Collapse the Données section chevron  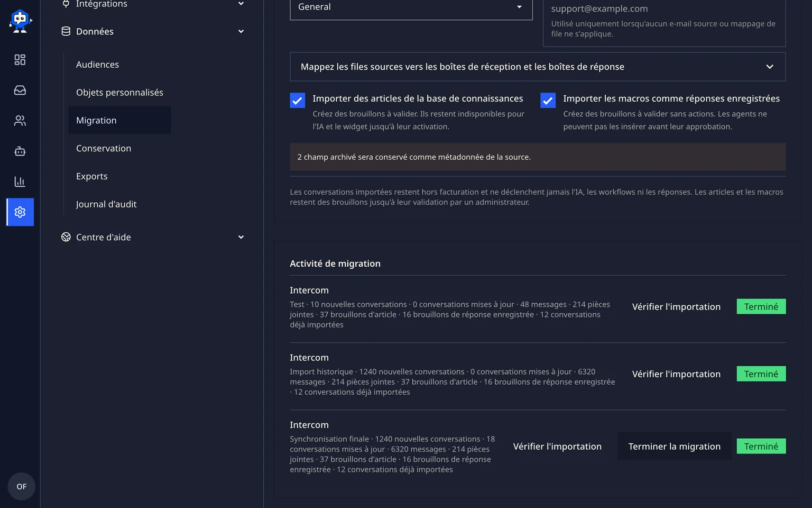[x=241, y=31]
